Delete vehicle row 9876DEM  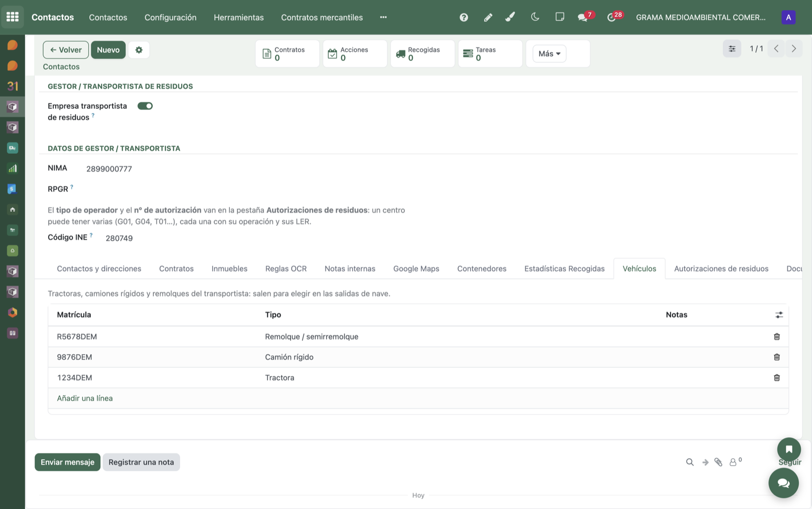pyautogui.click(x=776, y=357)
